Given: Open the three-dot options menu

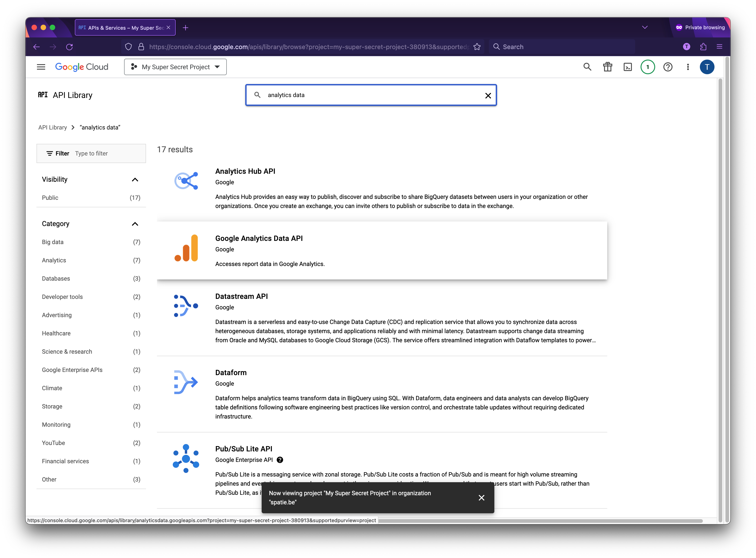Looking at the screenshot, I should pos(688,67).
